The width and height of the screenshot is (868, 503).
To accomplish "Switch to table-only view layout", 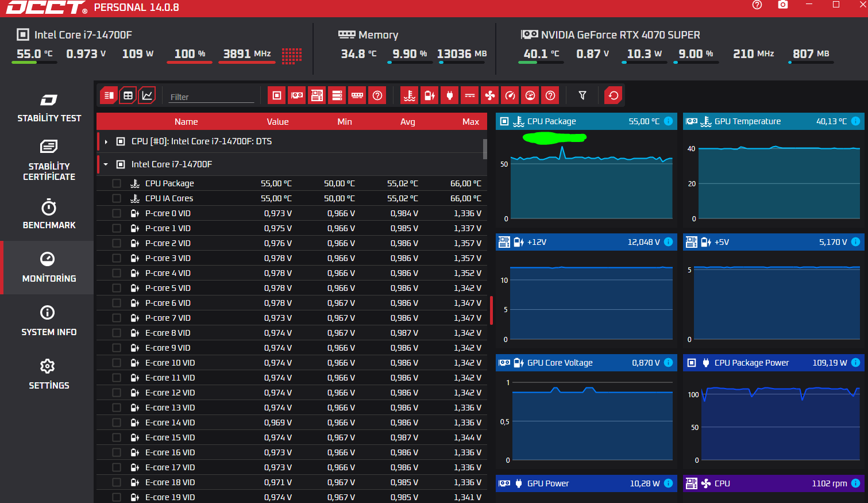I will 128,95.
